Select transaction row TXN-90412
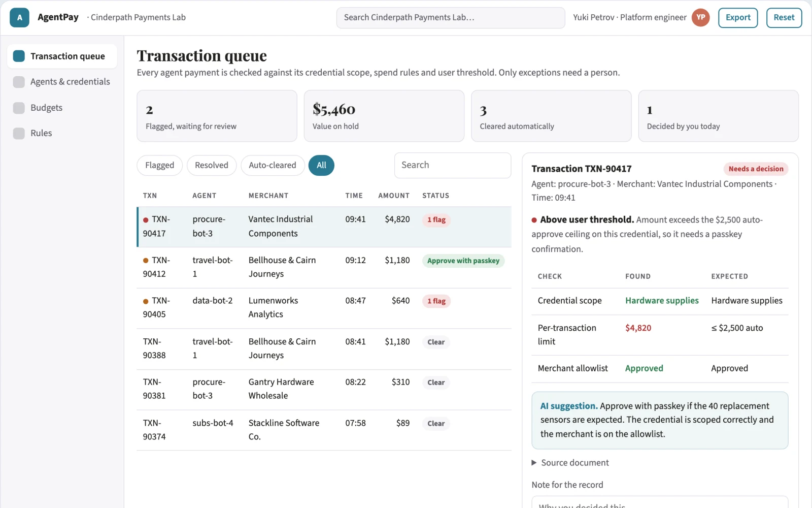Viewport: 812px width, 508px height. coord(324,267)
